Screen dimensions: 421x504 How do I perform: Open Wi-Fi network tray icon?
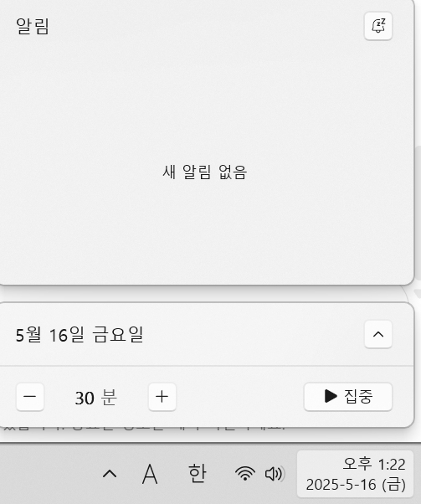tap(245, 474)
